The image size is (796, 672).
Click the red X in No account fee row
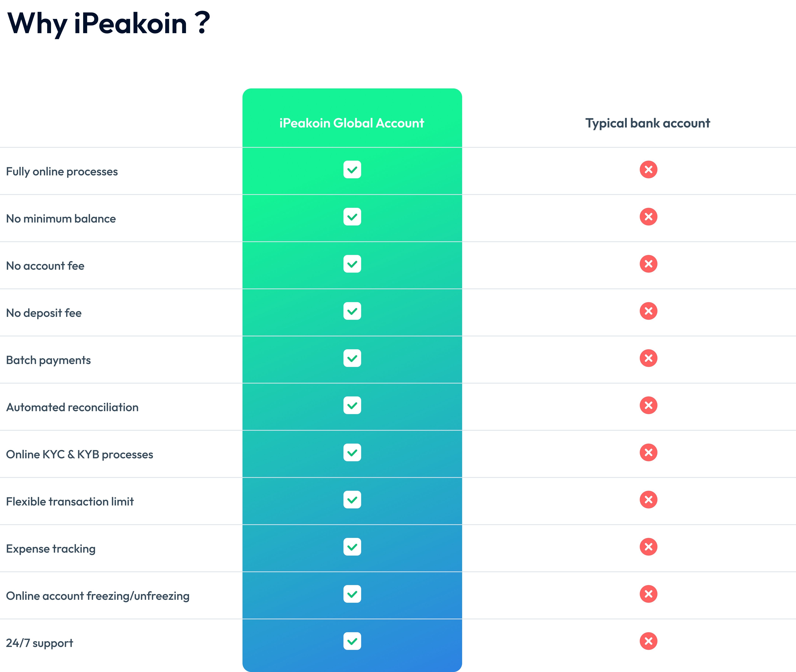[x=648, y=264]
